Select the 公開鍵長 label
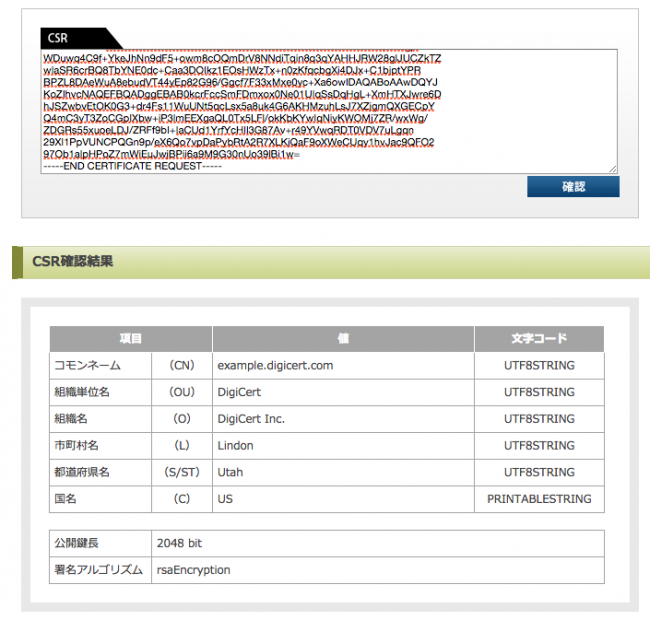Screen dimensions: 650x620 click(76, 543)
